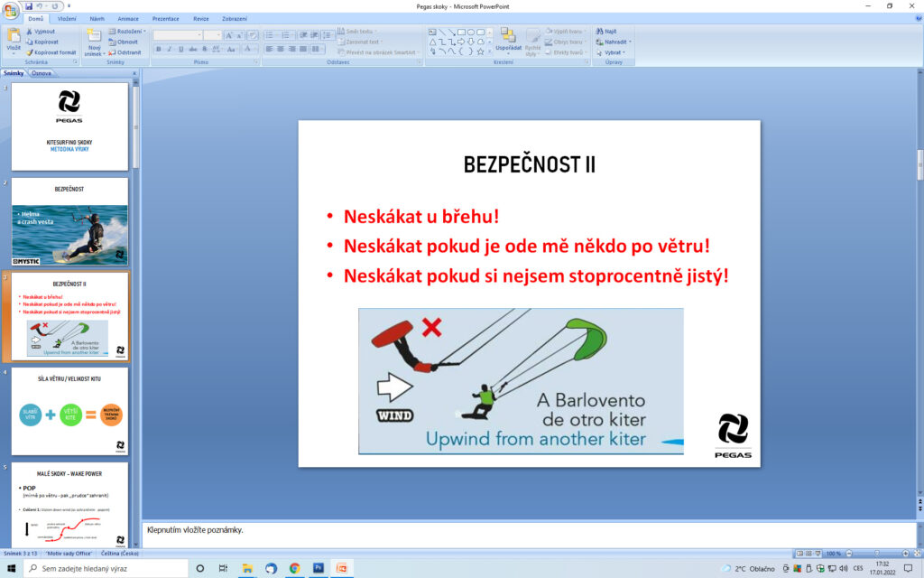Viewport: 924px width, 578px height.
Task: Open the font size combo box
Action: point(213,35)
